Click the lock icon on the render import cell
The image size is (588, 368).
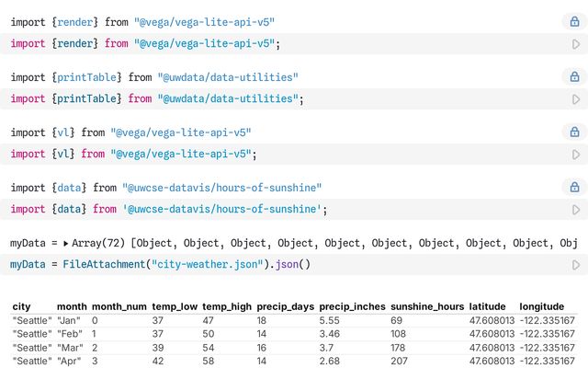tap(574, 21)
